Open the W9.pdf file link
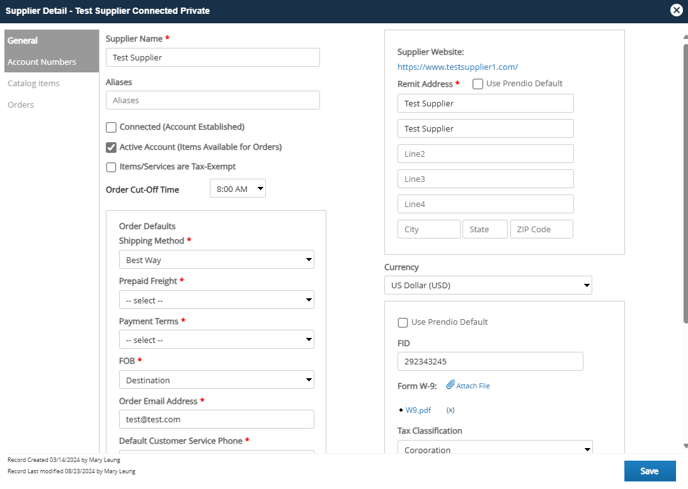The height and width of the screenshot is (489, 688). click(418, 410)
